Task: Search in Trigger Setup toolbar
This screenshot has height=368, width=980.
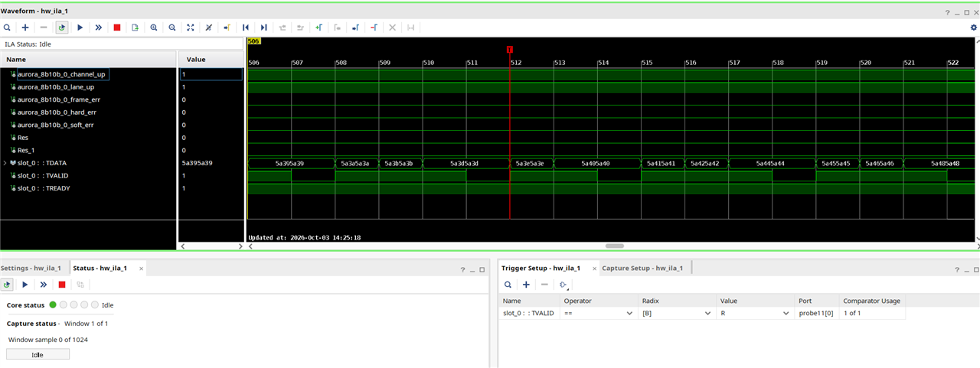Action: coord(508,285)
